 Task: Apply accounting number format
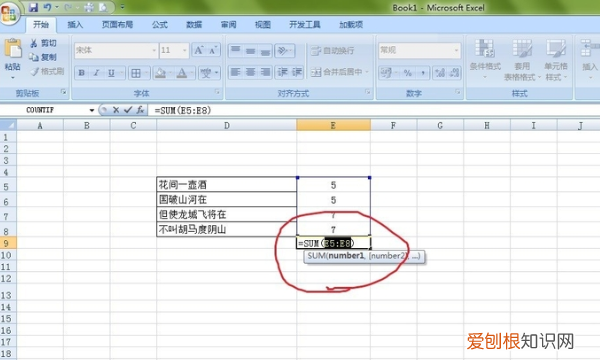[x=386, y=73]
